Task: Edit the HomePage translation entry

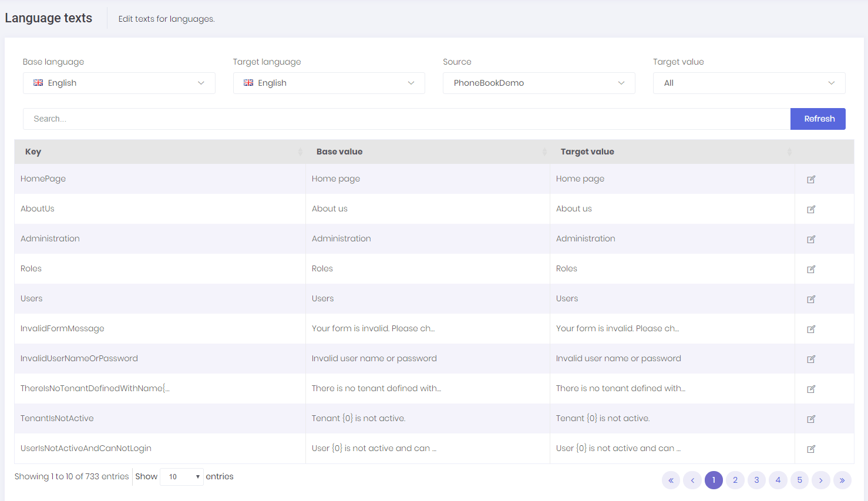Action: point(811,179)
